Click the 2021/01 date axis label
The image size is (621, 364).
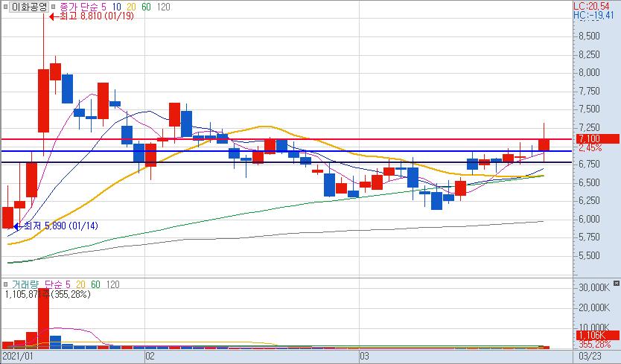(18, 356)
